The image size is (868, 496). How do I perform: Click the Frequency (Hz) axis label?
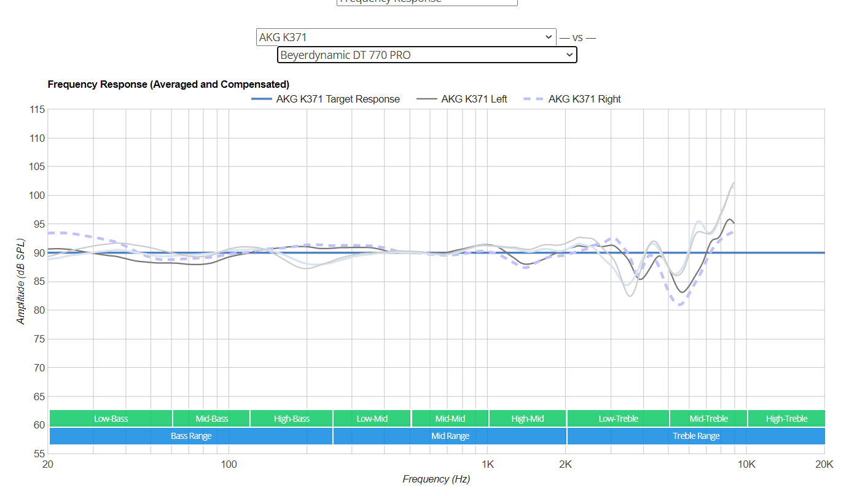pyautogui.click(x=436, y=479)
